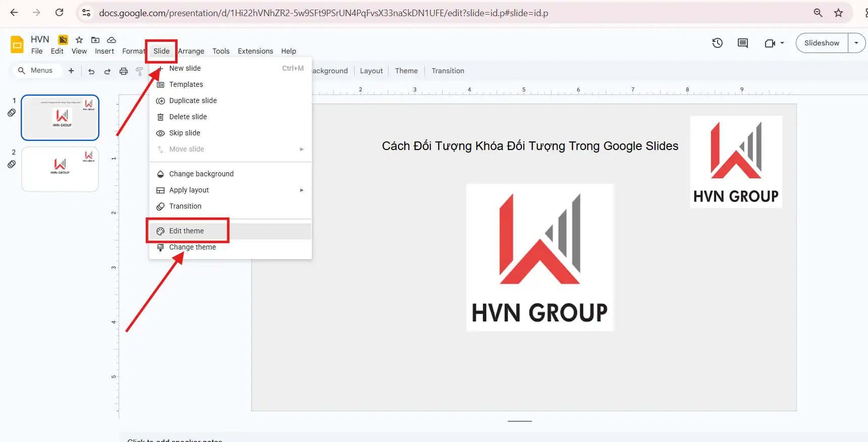
Task: Bookmark this page with star icon
Action: tap(838, 13)
